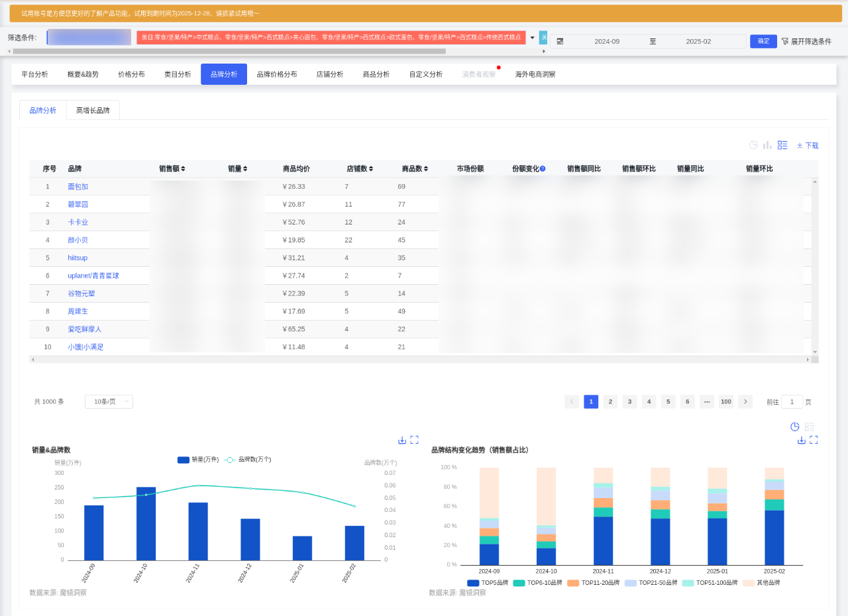The image size is (848, 616).
Task: Click the red category filter tag
Action: pos(331,38)
